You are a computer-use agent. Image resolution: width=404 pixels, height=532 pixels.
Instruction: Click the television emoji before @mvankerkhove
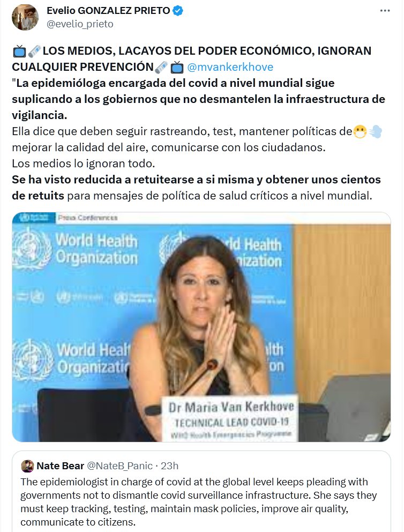(x=177, y=67)
